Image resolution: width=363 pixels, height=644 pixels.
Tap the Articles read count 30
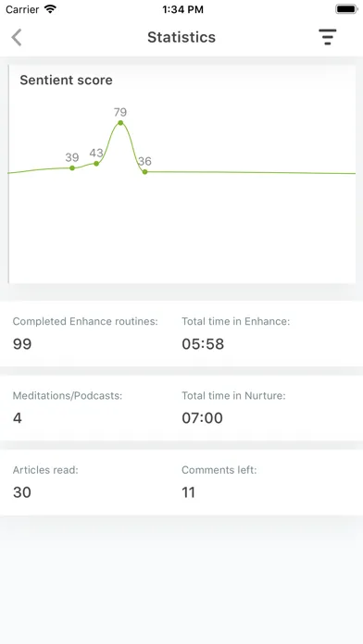(x=22, y=492)
